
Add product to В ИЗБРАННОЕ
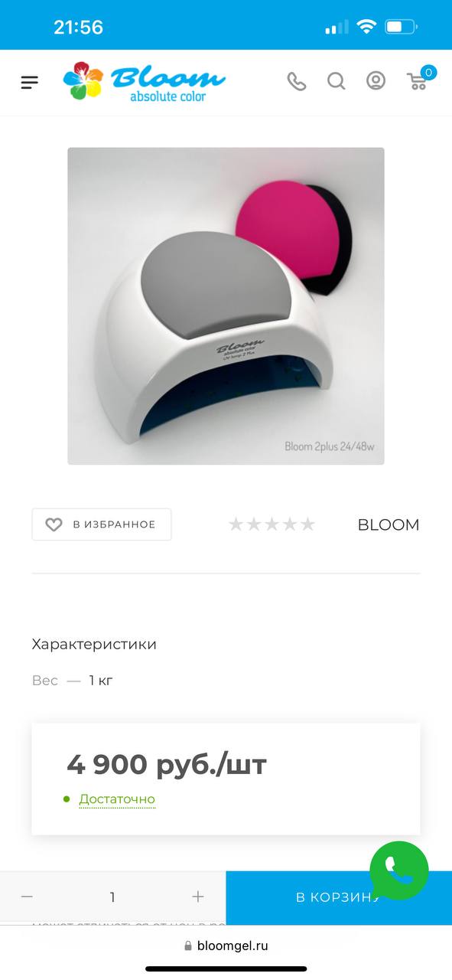(102, 524)
